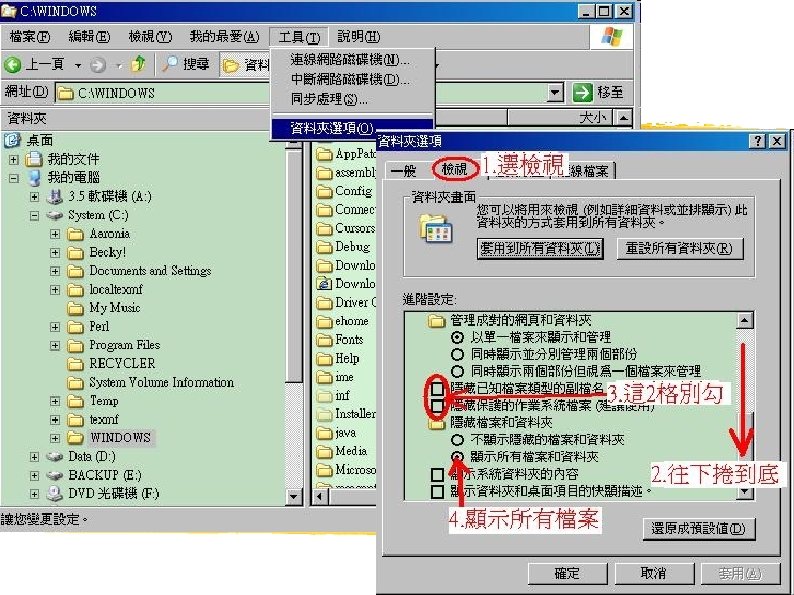Collapse System (C:) tree node

click(x=34, y=216)
